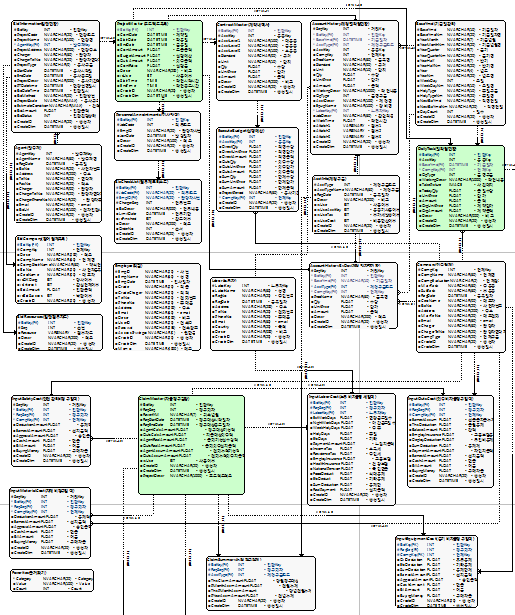The width and height of the screenshot is (515, 615).
Task: Select the green ClaimMaster table
Action: (192, 445)
